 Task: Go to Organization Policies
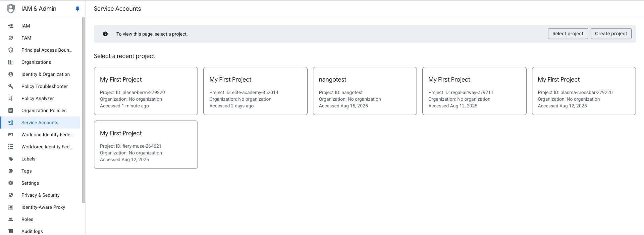point(44,110)
